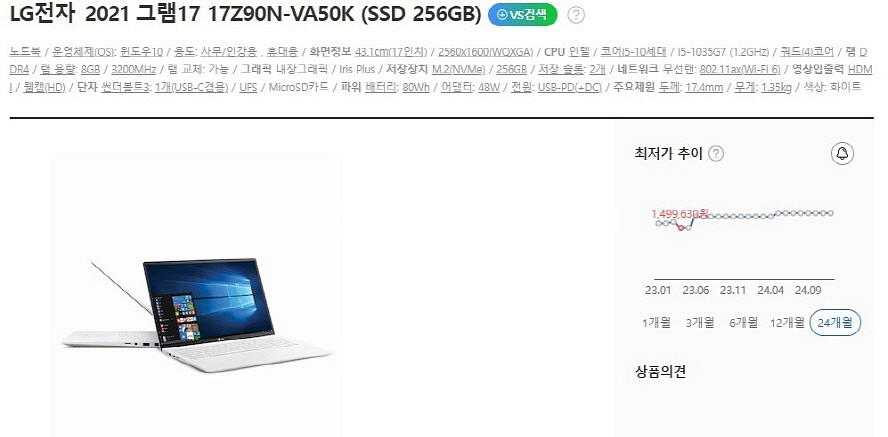Image resolution: width=888 pixels, height=437 pixels.
Task: Select the 6개월 price period
Action: coord(743,323)
